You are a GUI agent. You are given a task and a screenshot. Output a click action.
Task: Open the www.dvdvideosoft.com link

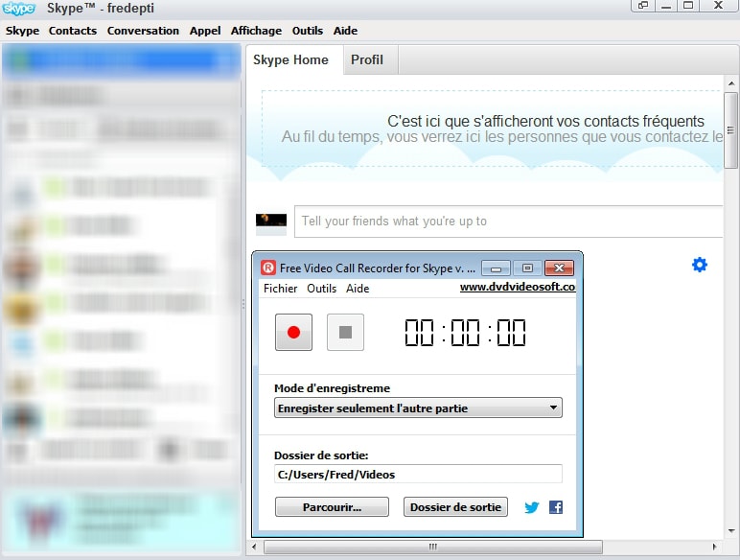pos(517,287)
